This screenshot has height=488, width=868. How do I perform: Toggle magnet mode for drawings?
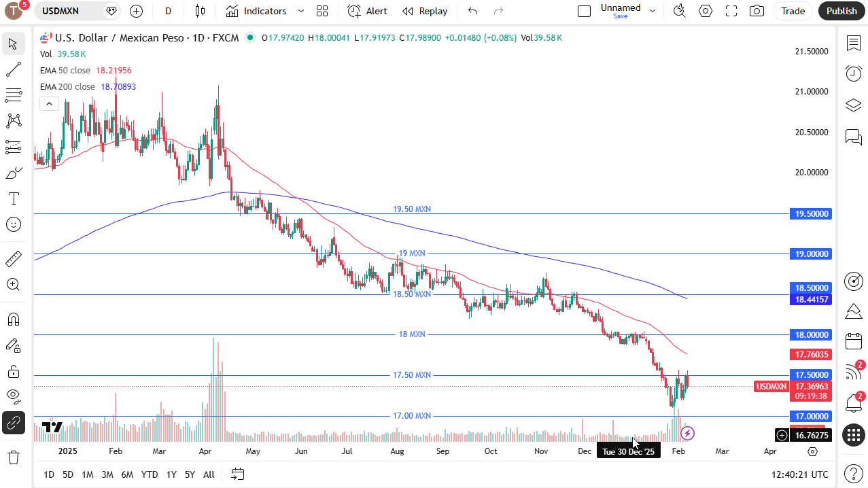pos(13,319)
